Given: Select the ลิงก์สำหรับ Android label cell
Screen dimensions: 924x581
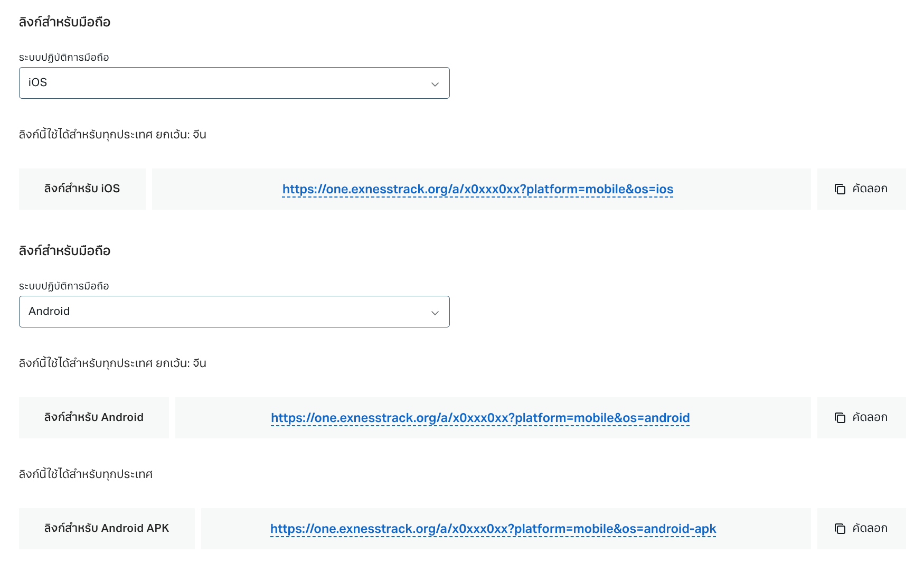Looking at the screenshot, I should pos(94,418).
